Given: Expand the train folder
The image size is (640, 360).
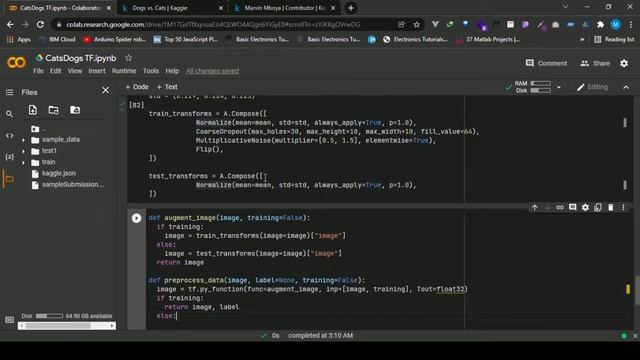Looking at the screenshot, I should point(23,162).
